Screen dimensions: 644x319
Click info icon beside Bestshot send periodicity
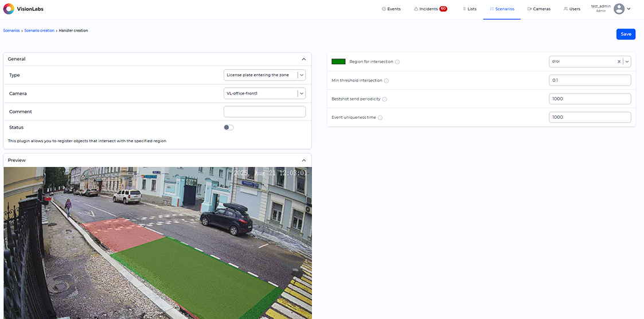pos(384,99)
